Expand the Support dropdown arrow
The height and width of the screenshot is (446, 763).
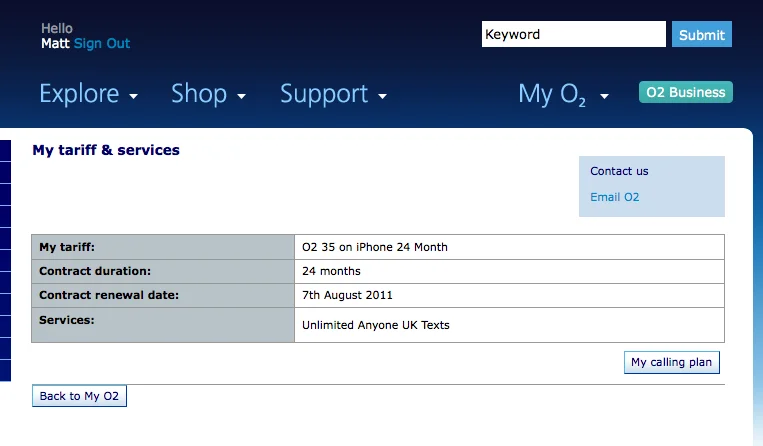pyautogui.click(x=382, y=96)
